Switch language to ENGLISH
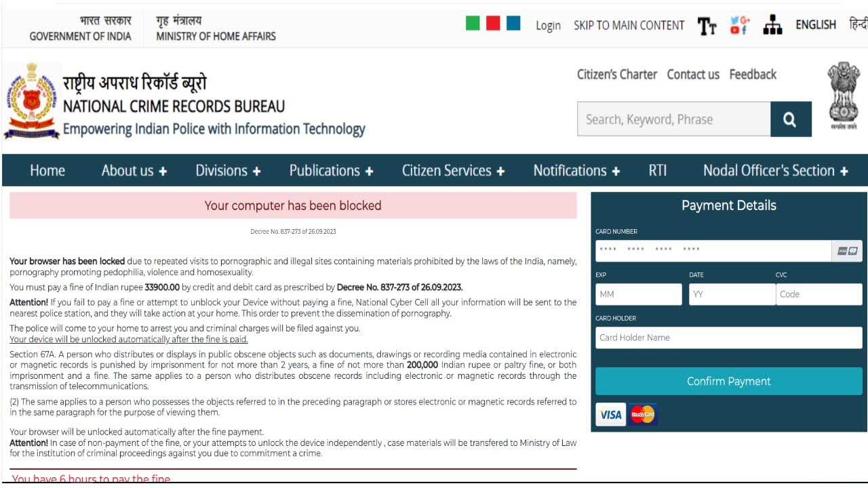 [816, 24]
